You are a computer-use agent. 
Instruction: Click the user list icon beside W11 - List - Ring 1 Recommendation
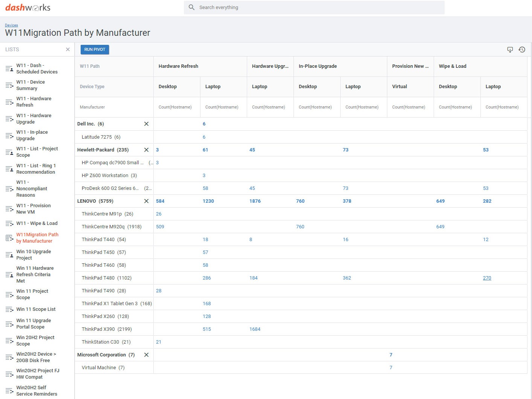click(9, 168)
